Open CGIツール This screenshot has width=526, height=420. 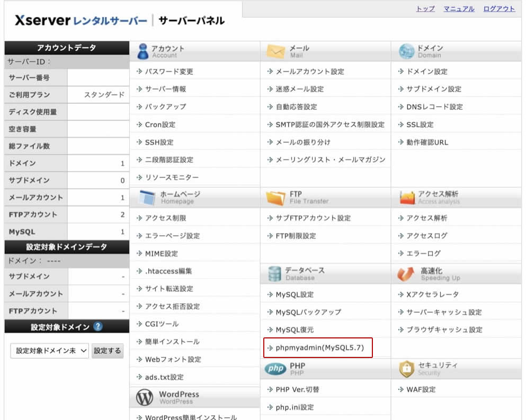click(162, 324)
